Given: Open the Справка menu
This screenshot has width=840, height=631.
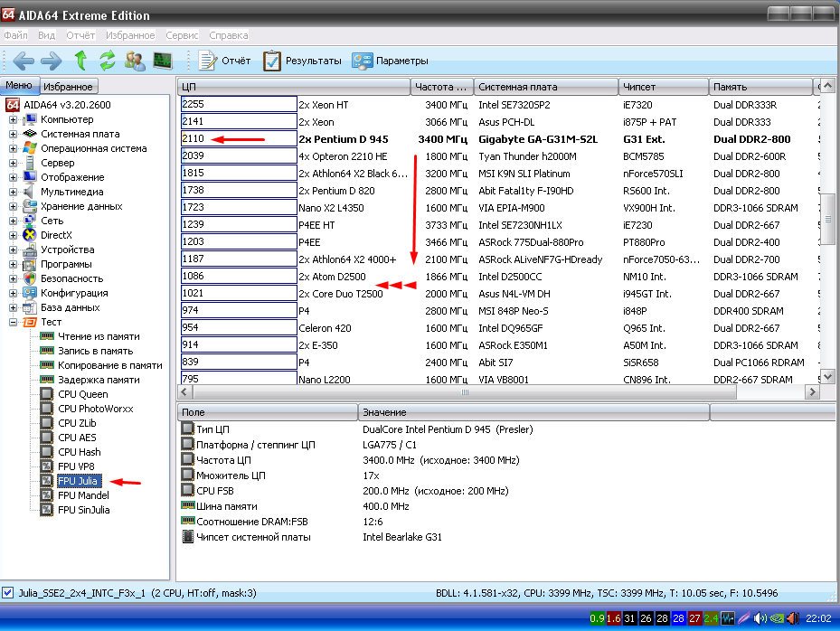Looking at the screenshot, I should (228, 35).
